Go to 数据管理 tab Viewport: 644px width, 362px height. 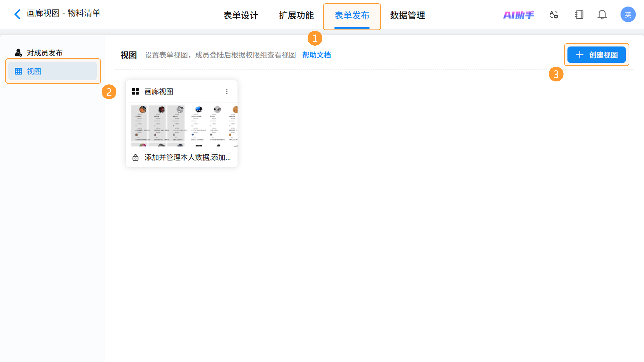coord(408,15)
